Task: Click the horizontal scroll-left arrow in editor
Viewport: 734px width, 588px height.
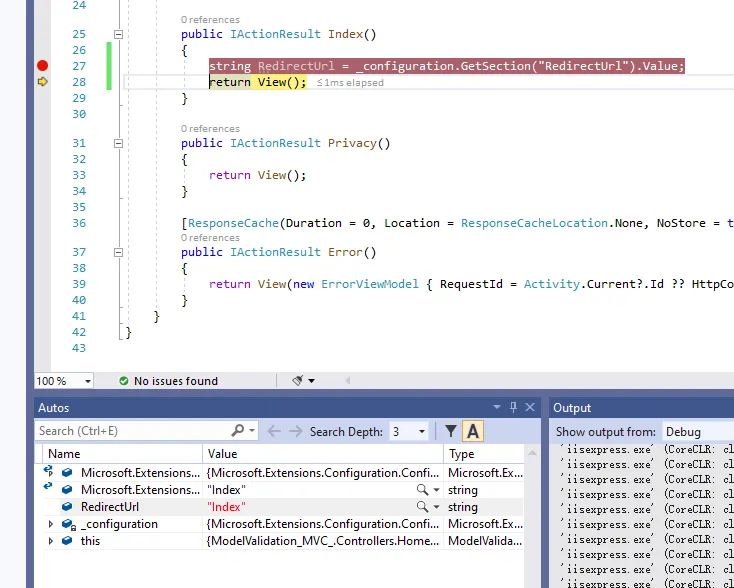Action: 348,381
